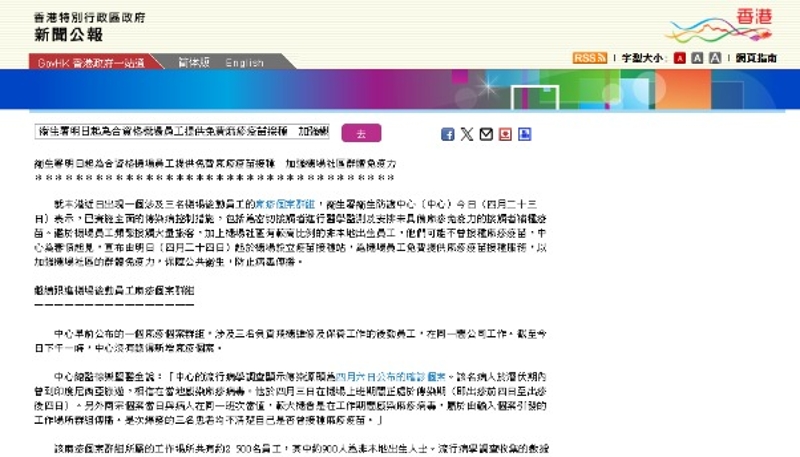Click the blue share icon at row end
This screenshot has width=800, height=457.
pyautogui.click(x=524, y=134)
